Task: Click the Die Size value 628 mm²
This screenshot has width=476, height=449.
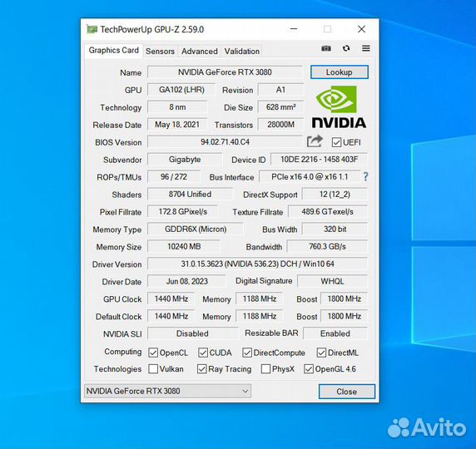Action: click(x=280, y=107)
